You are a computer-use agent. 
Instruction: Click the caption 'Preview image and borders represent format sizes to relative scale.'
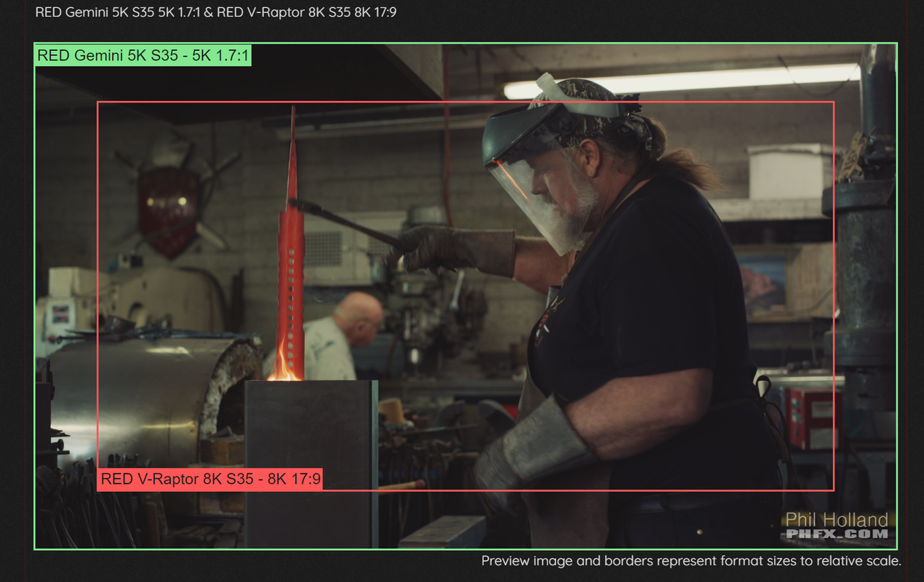click(x=691, y=561)
